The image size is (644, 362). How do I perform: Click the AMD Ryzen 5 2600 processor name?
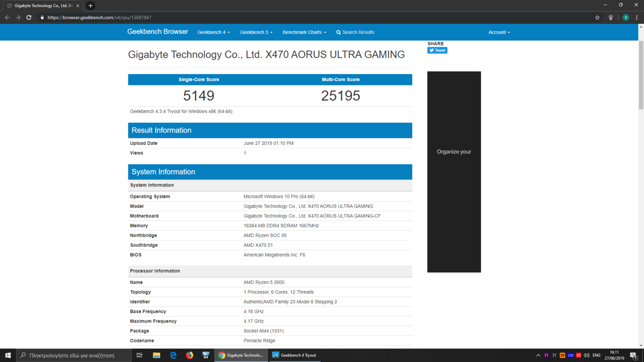pyautogui.click(x=264, y=283)
